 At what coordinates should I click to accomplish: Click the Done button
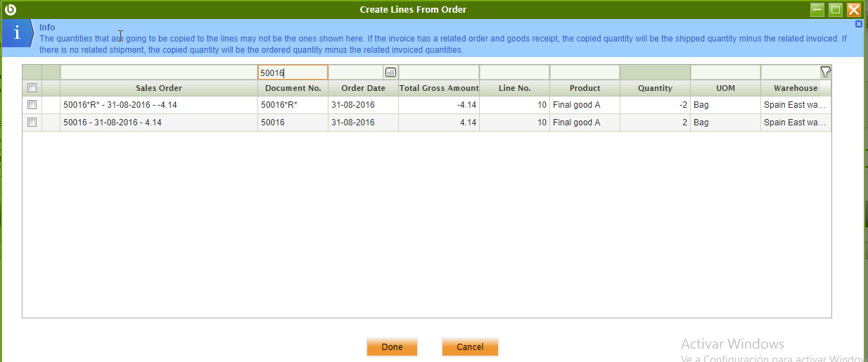(392, 347)
